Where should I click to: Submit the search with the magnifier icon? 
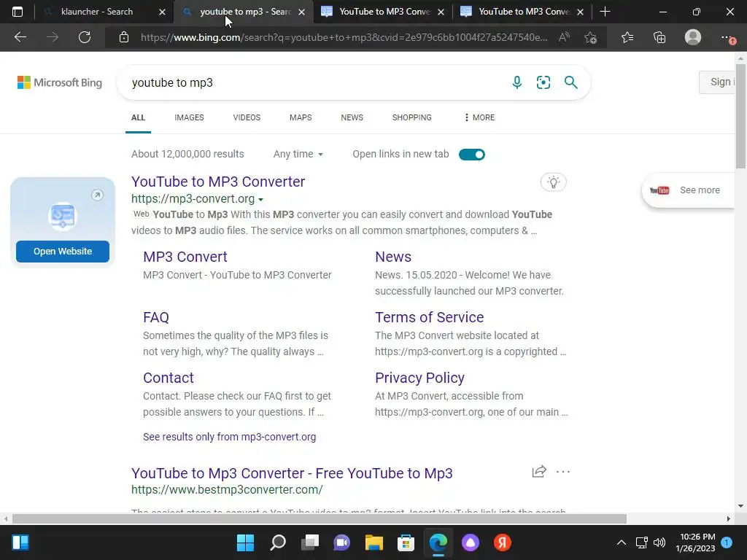pos(570,82)
